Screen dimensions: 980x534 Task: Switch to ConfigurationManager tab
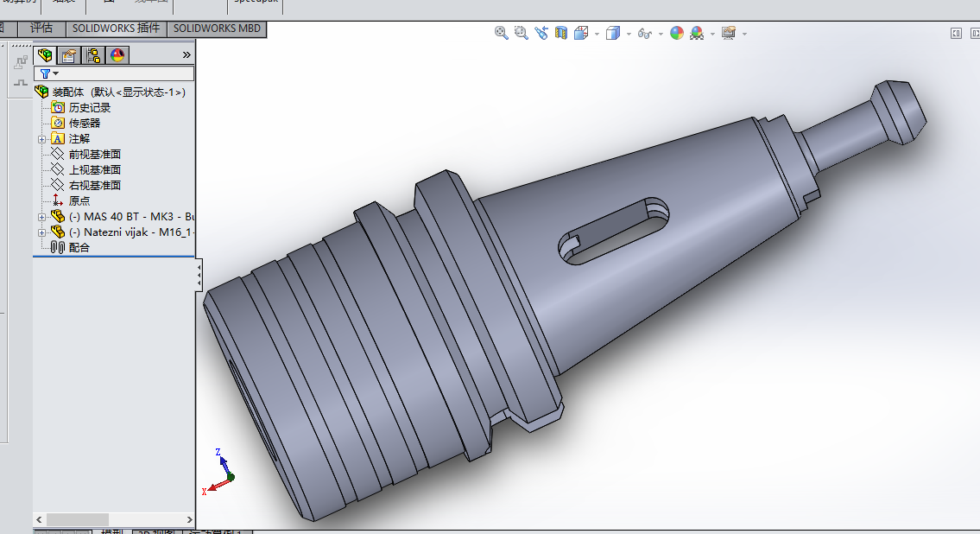[93, 55]
